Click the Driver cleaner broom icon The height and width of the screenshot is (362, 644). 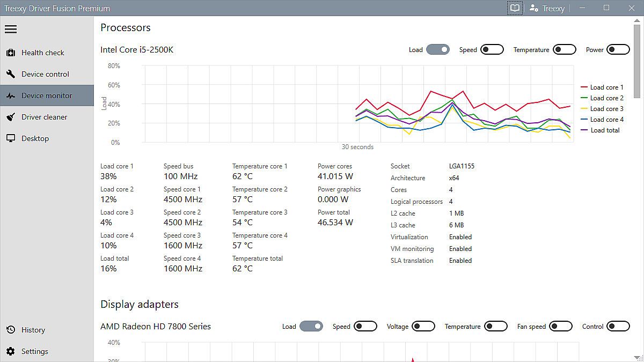click(x=11, y=117)
